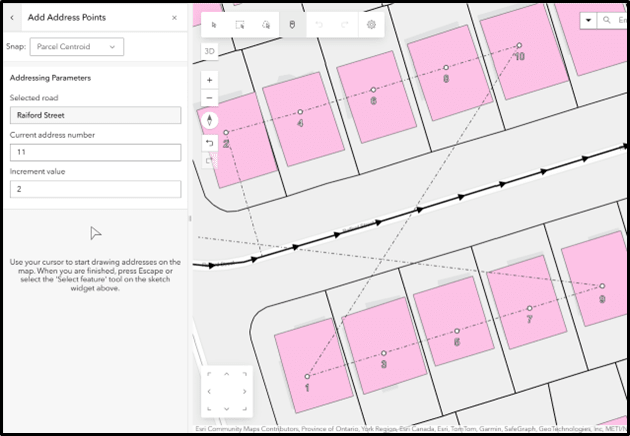The height and width of the screenshot is (436, 630).
Task: Click address point 7 on the map
Action: [x=530, y=308]
